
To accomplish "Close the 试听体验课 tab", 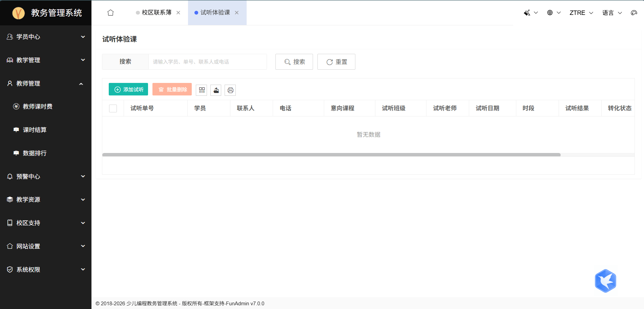I will coord(237,13).
